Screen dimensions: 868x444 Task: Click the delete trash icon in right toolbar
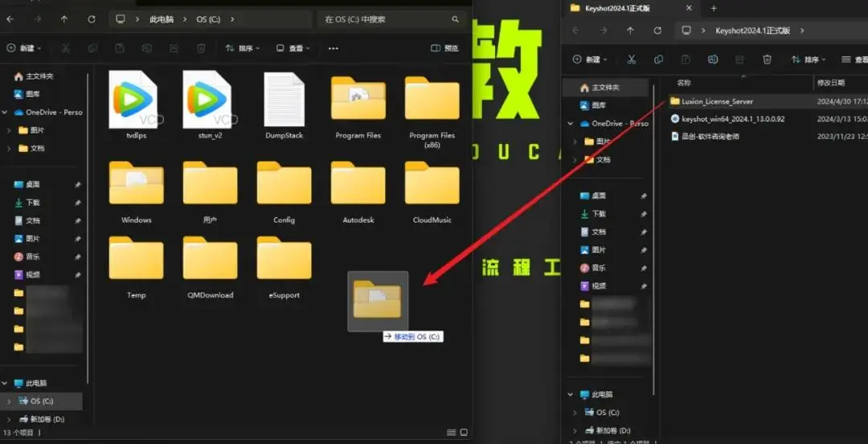(767, 60)
